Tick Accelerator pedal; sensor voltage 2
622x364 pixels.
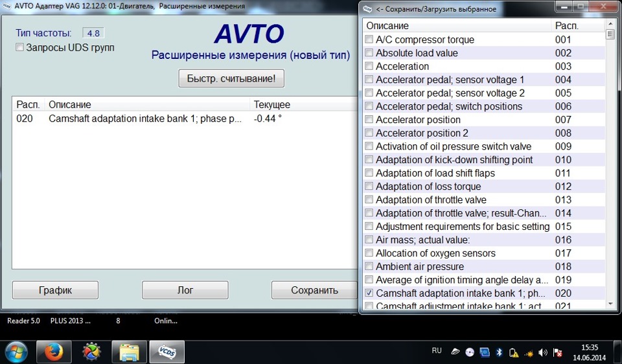pos(369,93)
